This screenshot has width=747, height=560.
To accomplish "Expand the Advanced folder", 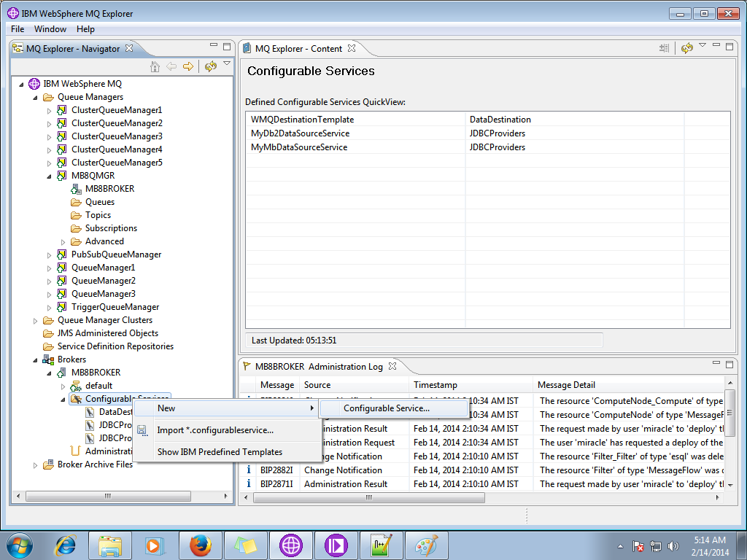I will pos(63,242).
